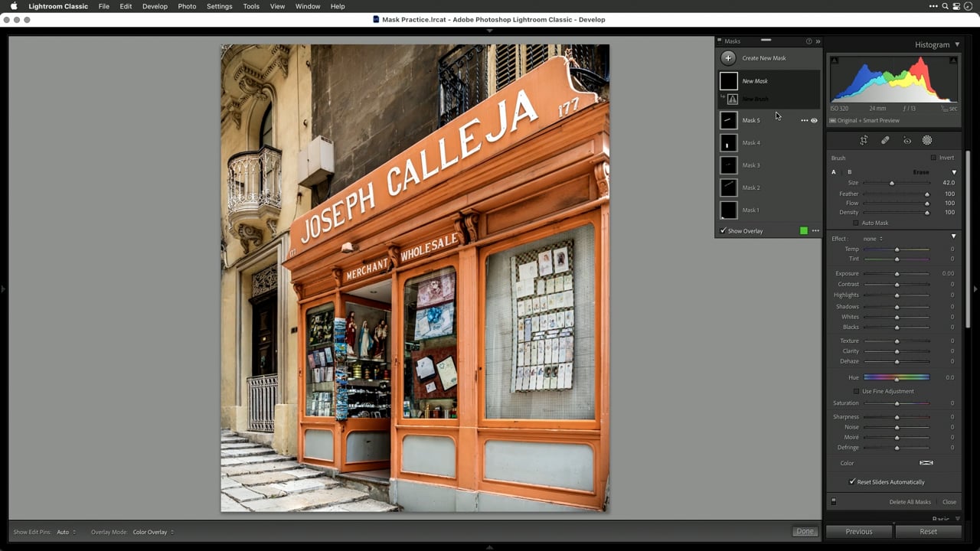Open the Tools menu
The width and height of the screenshot is (980, 551).
tap(251, 6)
